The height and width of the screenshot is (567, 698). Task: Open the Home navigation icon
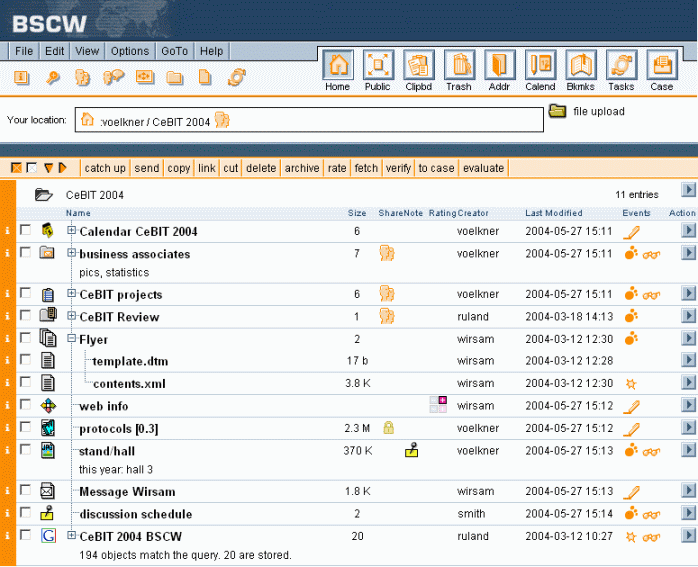point(338,66)
